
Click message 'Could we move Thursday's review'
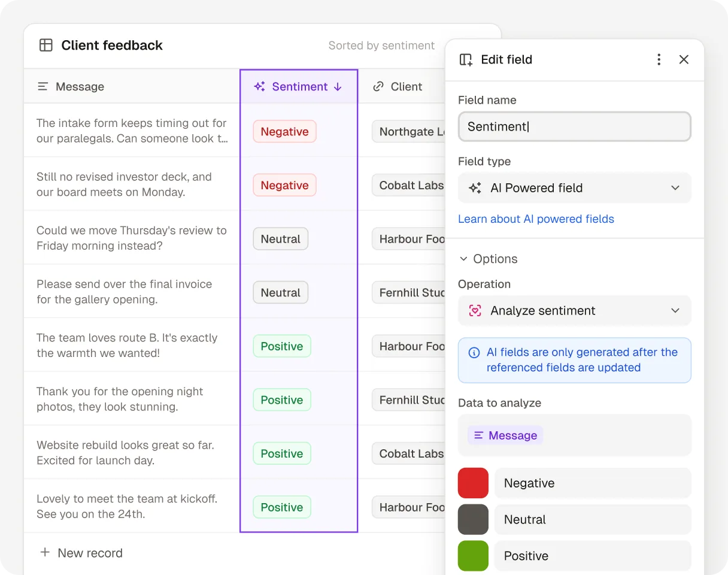(132, 238)
